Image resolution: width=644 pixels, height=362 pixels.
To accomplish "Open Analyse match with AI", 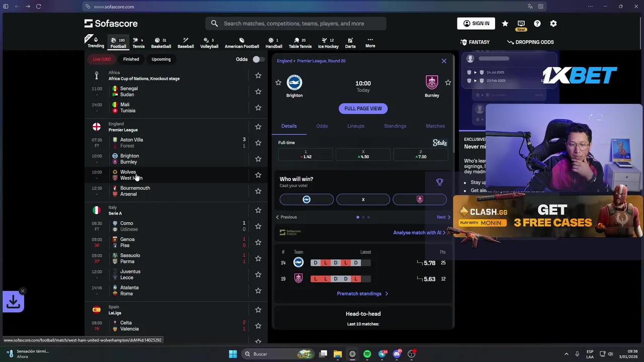I will pyautogui.click(x=419, y=233).
